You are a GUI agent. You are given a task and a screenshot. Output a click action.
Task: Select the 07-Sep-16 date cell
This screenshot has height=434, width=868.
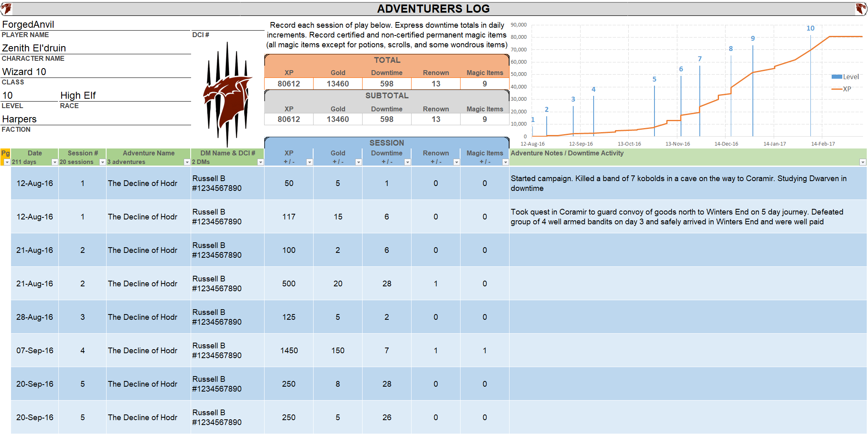pyautogui.click(x=35, y=350)
